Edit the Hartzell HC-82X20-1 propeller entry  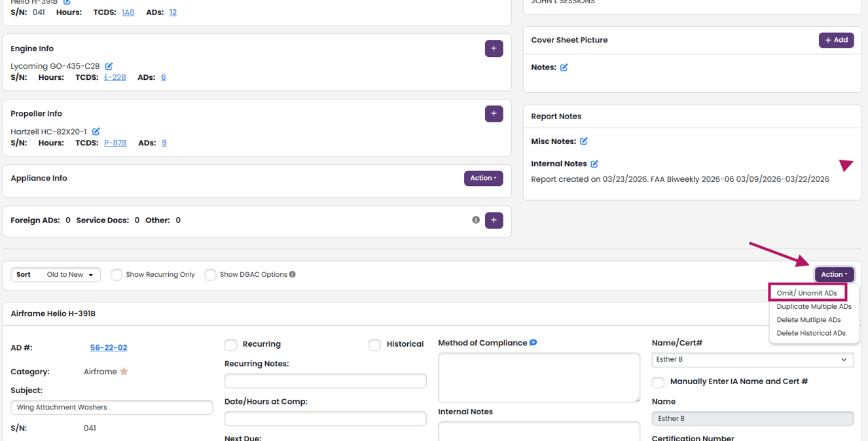tap(96, 132)
